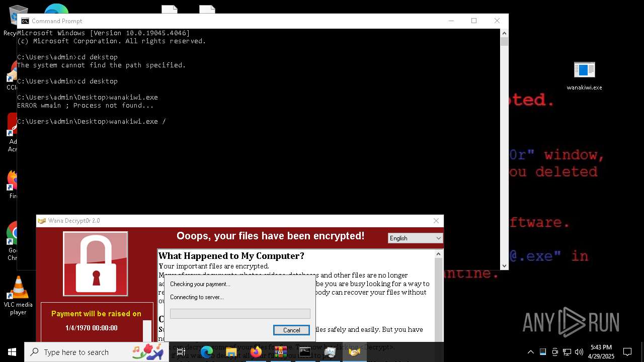Click 'Ooops, your files have been encrypted!' banner
Viewport: 644px width, 362px height.
click(271, 236)
